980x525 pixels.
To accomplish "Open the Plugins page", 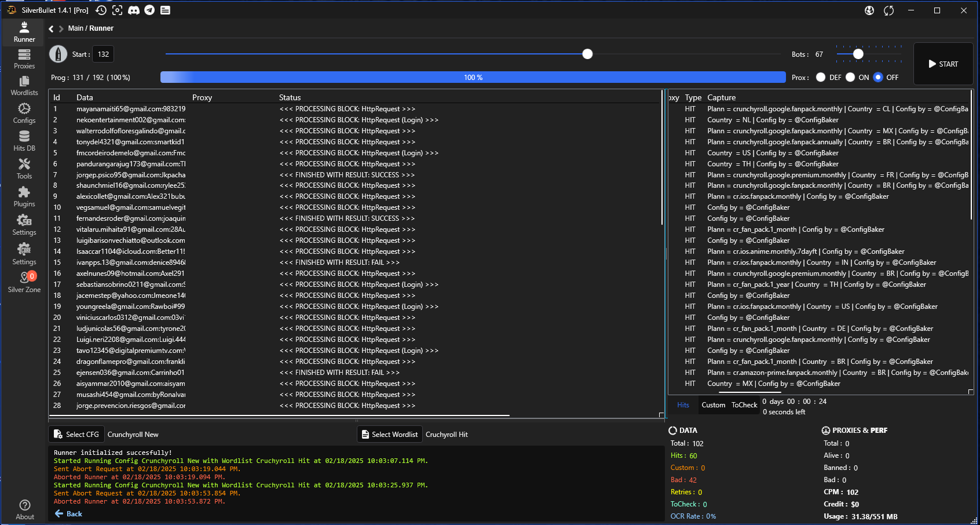I will pos(24,197).
